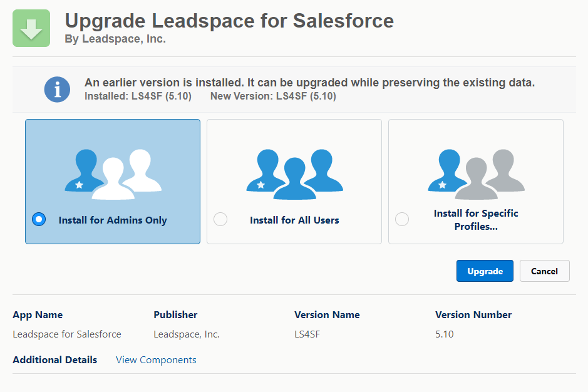The image size is (588, 392).
Task: Click the blue information icon
Action: pos(57,90)
